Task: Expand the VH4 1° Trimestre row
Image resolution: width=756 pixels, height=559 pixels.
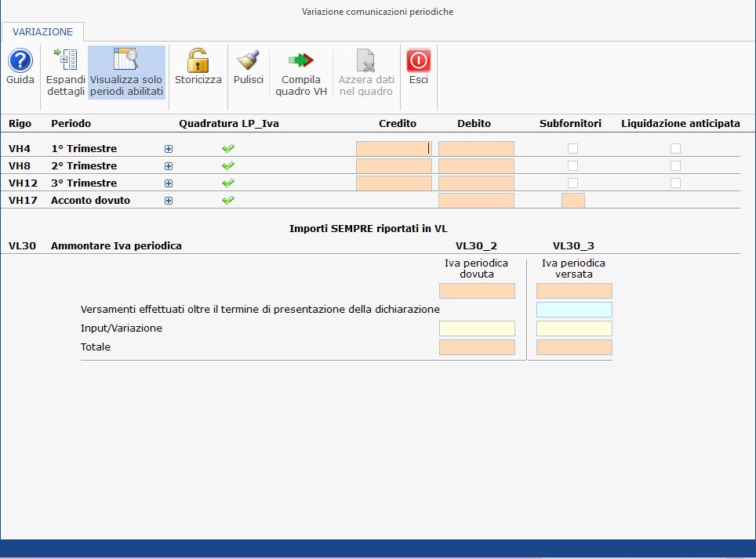Action: pyautogui.click(x=169, y=149)
